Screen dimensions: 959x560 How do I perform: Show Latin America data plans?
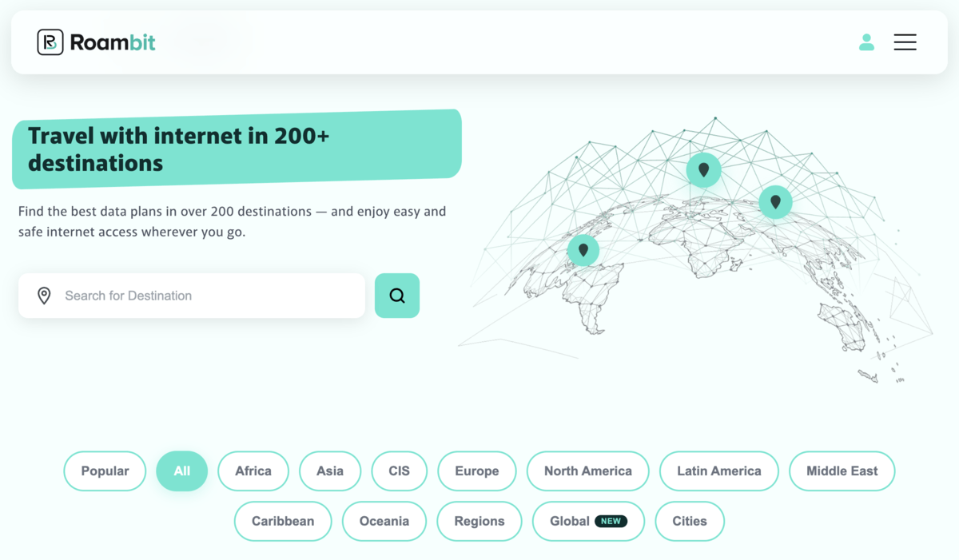tap(719, 471)
